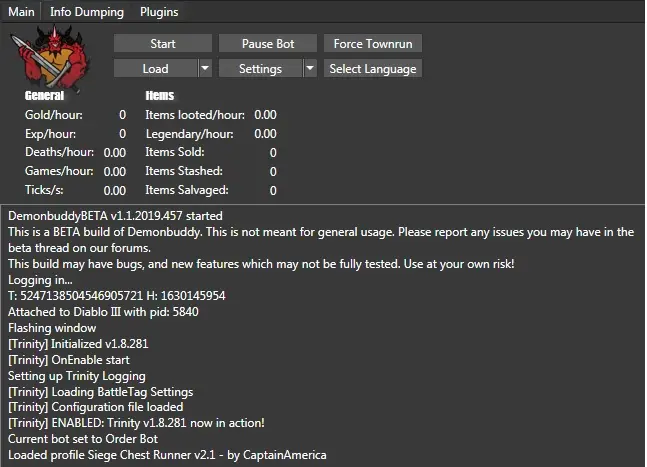Click the Legendary/hour label
647x467 pixels.
tap(189, 134)
